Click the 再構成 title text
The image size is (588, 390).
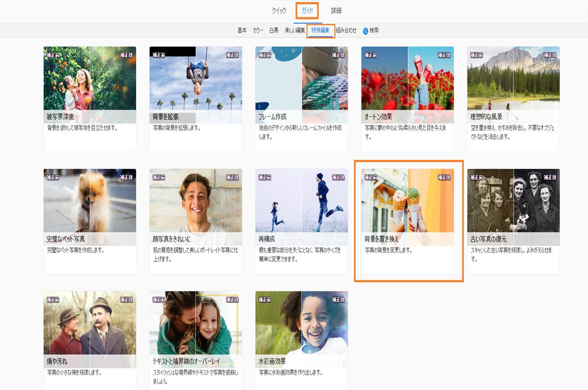[267, 239]
